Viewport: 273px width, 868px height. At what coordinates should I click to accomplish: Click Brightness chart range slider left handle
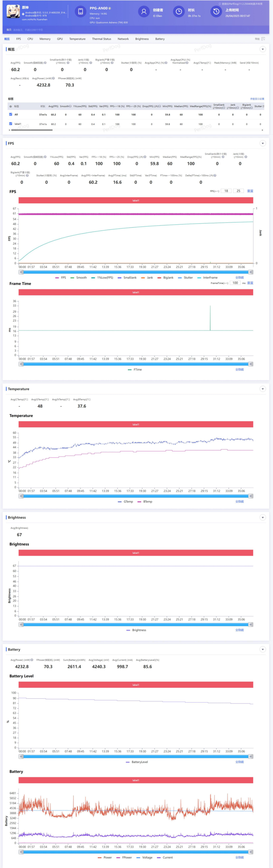21,625
